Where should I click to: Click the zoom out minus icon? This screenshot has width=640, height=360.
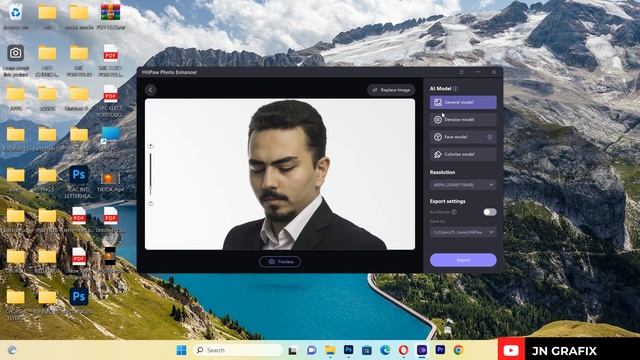click(150, 203)
